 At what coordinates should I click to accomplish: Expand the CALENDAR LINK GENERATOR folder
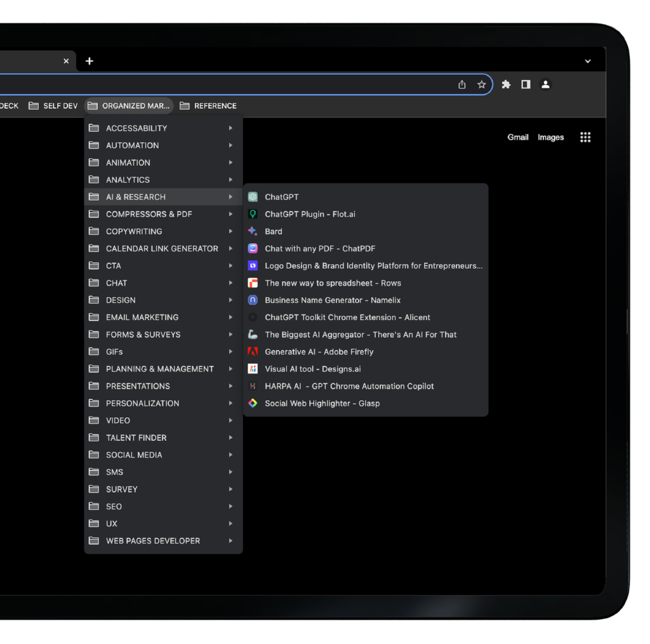click(x=163, y=249)
